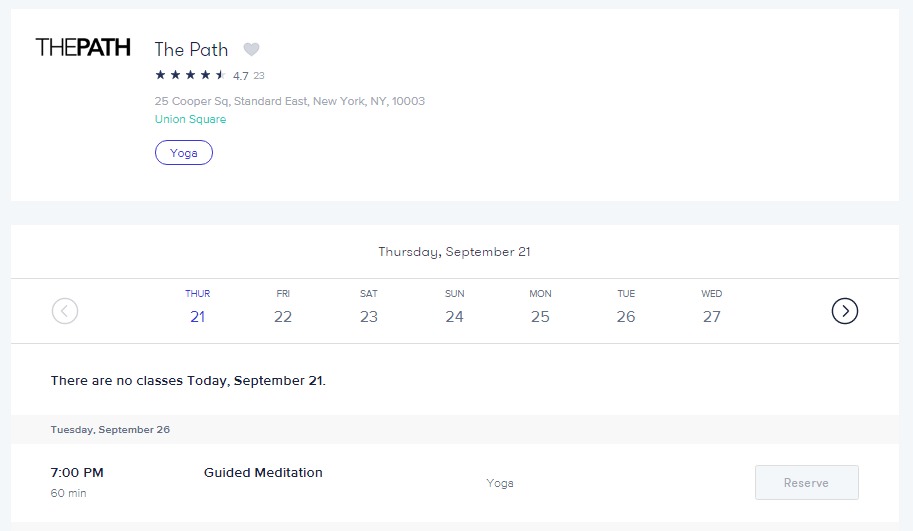Screen dimensions: 913x531
Task: Select Tuesday 26 in the date strip
Action: [626, 307]
